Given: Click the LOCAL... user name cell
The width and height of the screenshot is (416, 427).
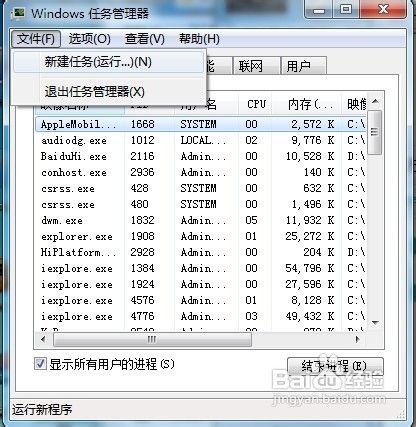Looking at the screenshot, I should pyautogui.click(x=203, y=140).
